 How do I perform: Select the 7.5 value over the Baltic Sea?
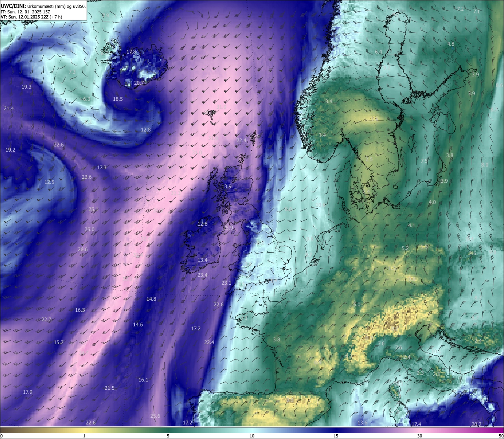(x=424, y=161)
